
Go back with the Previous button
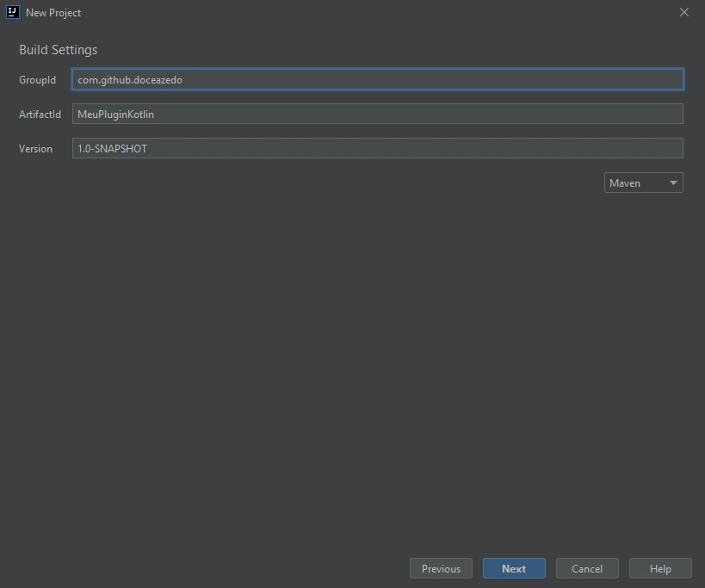click(x=441, y=568)
